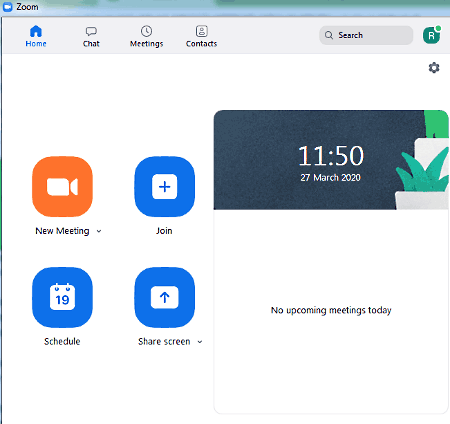This screenshot has height=424, width=450.
Task: Open the Contacts tab
Action: (x=201, y=36)
